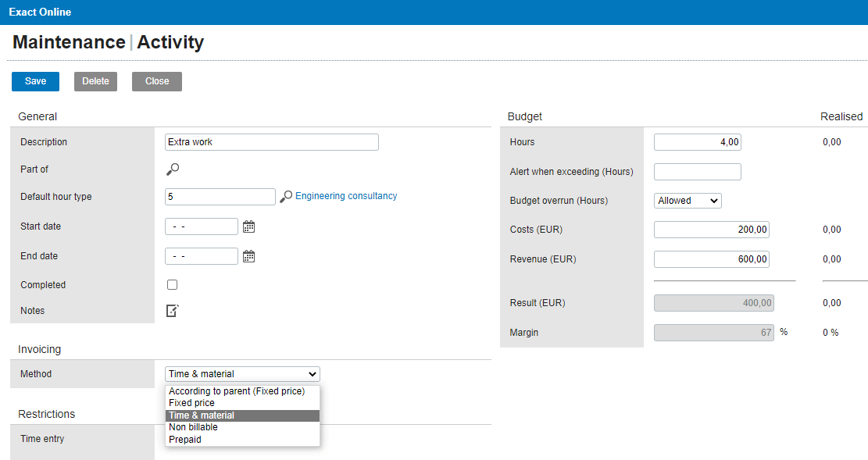This screenshot has width=868, height=460.
Task: Click the General section title
Action: [x=37, y=116]
